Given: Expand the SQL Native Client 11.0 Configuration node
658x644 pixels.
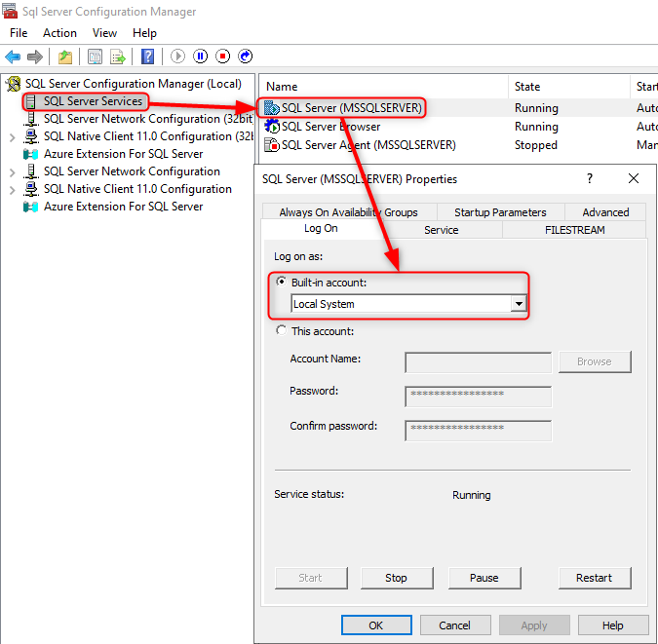Looking at the screenshot, I should [x=12, y=190].
